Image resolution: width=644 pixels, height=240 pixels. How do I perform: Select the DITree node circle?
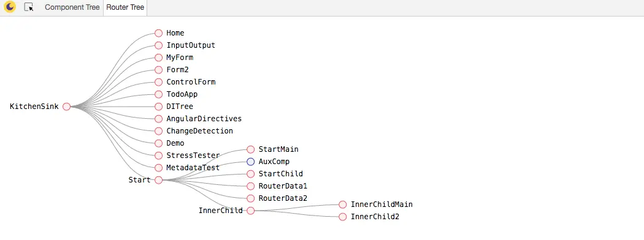(158, 107)
